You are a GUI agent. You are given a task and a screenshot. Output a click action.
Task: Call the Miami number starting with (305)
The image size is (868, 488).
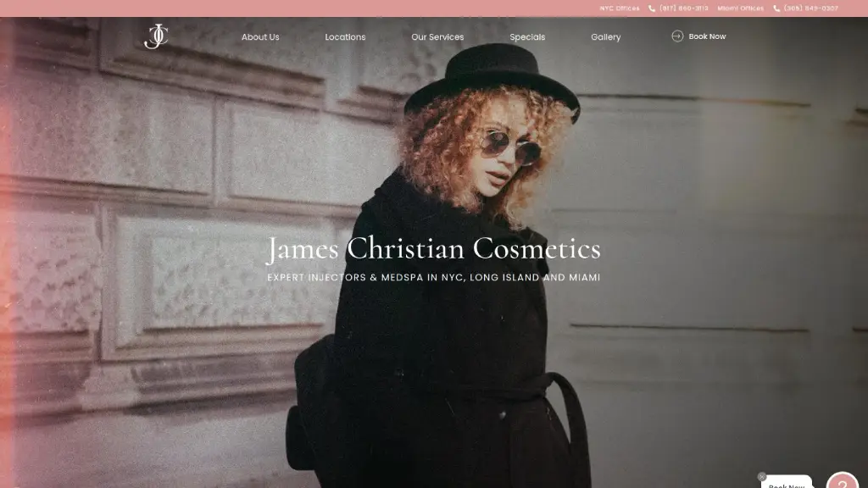click(811, 8)
